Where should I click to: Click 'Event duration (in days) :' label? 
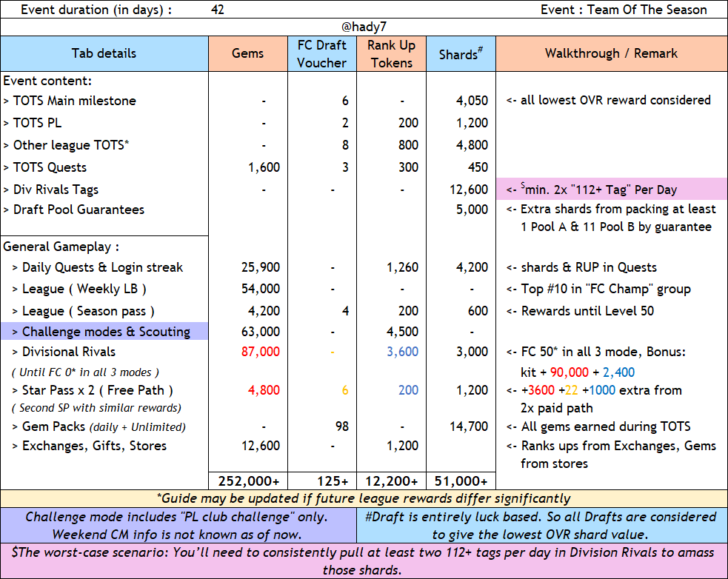tap(96, 10)
